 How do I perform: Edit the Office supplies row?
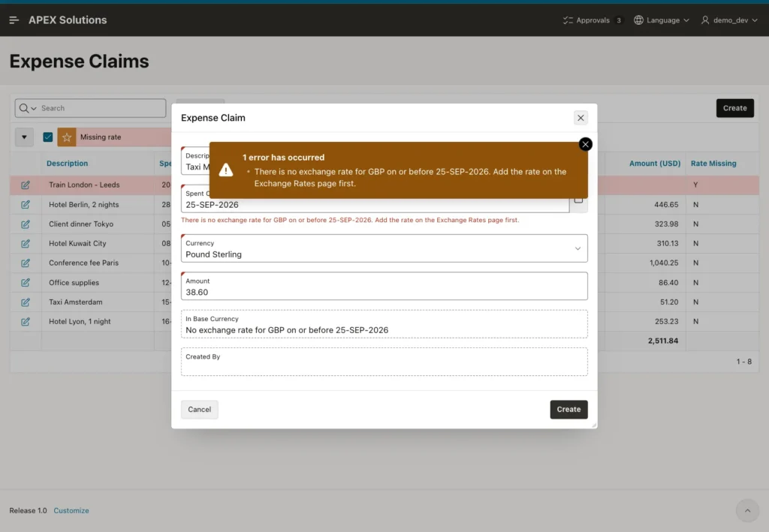coord(26,283)
